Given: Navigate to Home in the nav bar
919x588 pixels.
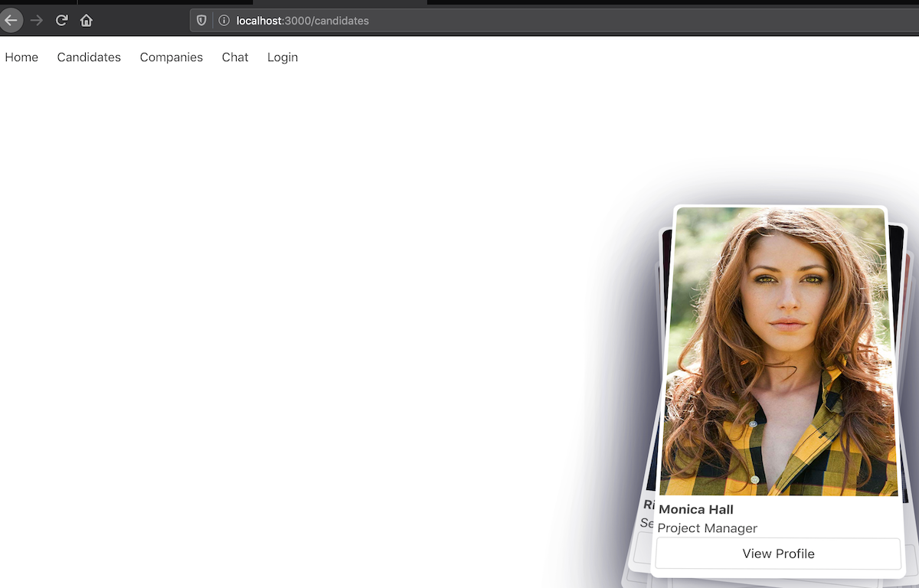Looking at the screenshot, I should click(21, 57).
